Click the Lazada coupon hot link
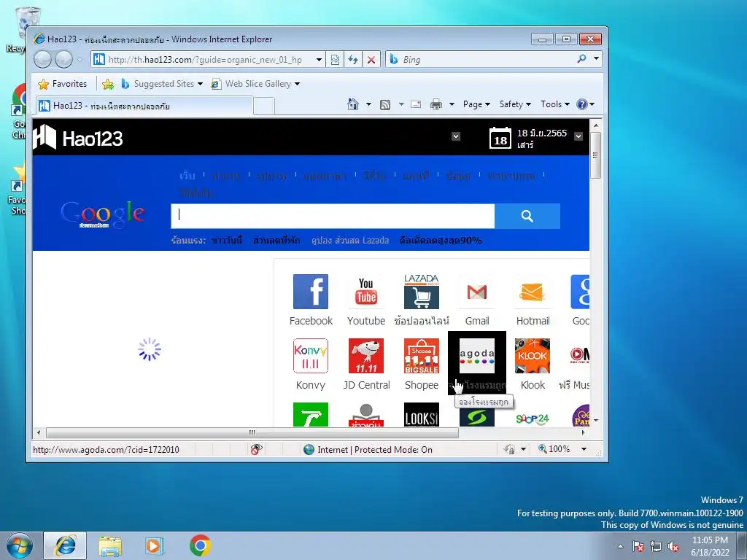 (350, 241)
